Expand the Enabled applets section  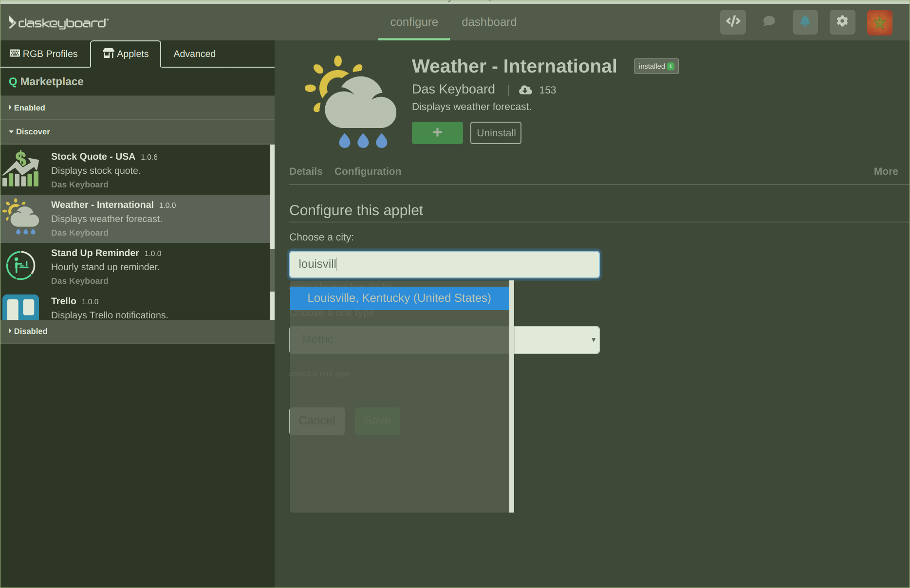pos(29,108)
